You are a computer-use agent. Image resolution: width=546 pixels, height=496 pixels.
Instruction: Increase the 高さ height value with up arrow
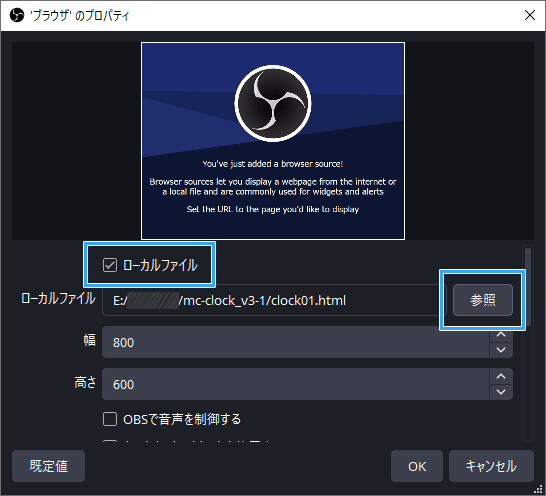pyautogui.click(x=501, y=376)
